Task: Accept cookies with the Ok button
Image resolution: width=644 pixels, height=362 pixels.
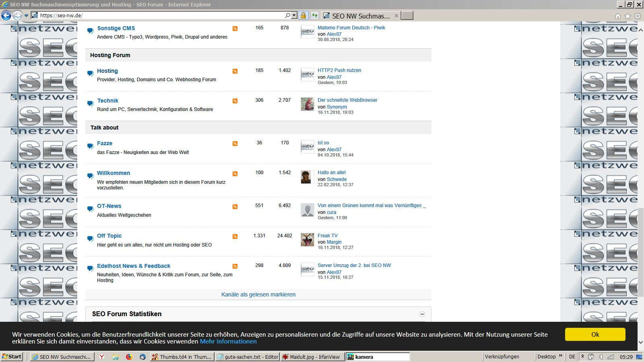Action: coord(595,334)
